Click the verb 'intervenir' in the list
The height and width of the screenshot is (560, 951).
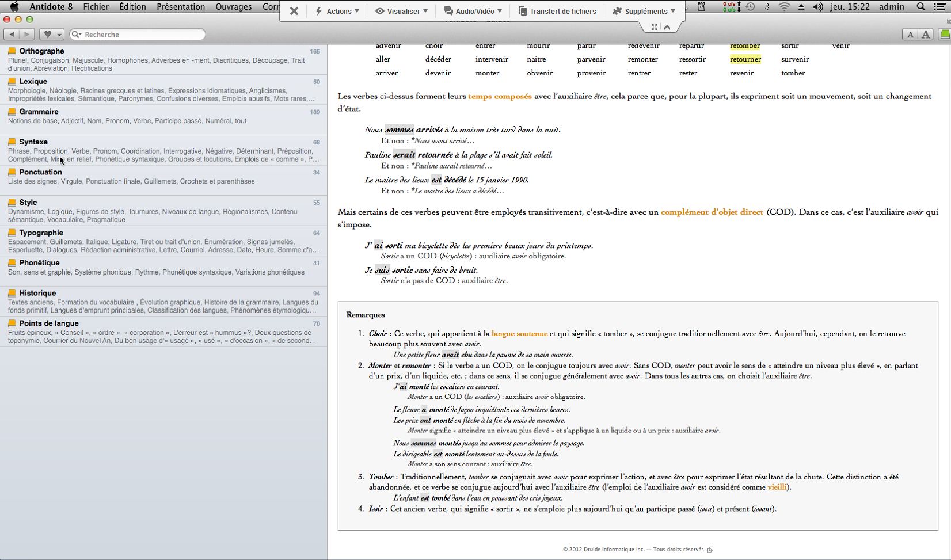tap(492, 59)
